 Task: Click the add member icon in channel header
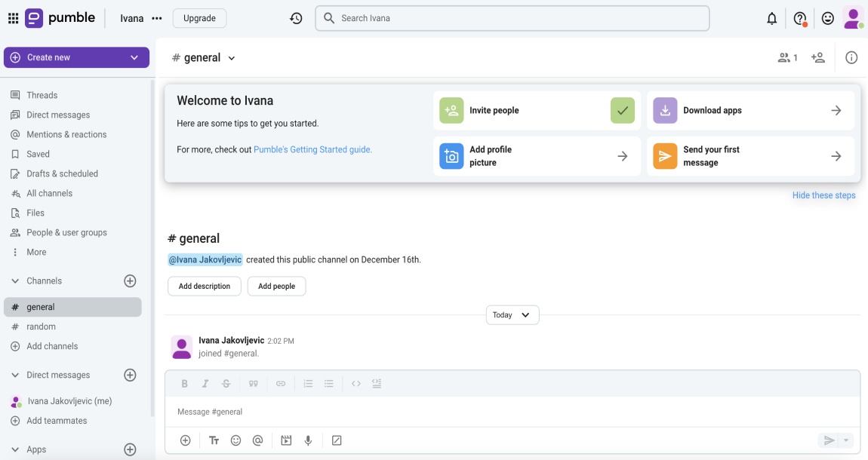coord(817,57)
